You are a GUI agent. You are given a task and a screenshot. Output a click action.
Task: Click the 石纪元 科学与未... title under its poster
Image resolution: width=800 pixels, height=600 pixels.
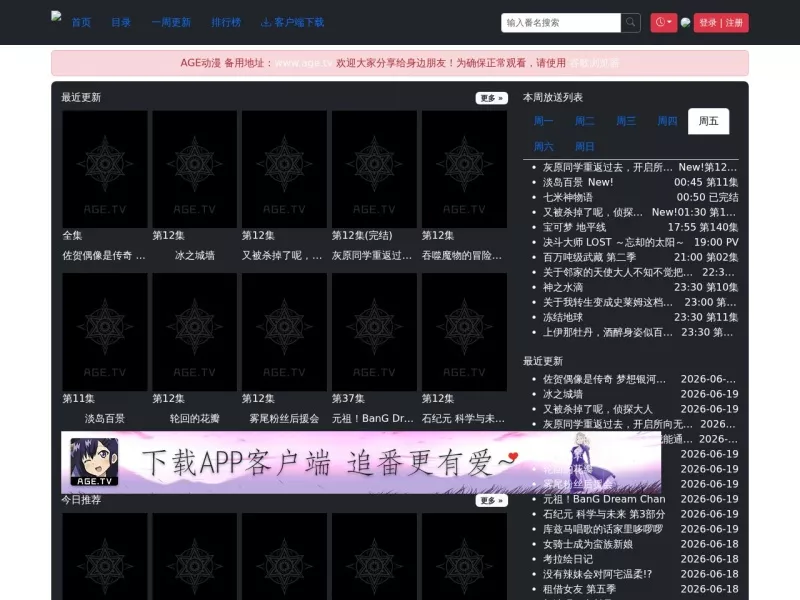coord(463,418)
